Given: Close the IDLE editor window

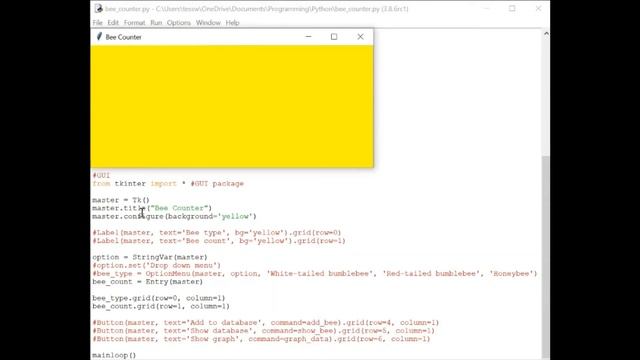Looking at the screenshot, I should tap(538, 9).
